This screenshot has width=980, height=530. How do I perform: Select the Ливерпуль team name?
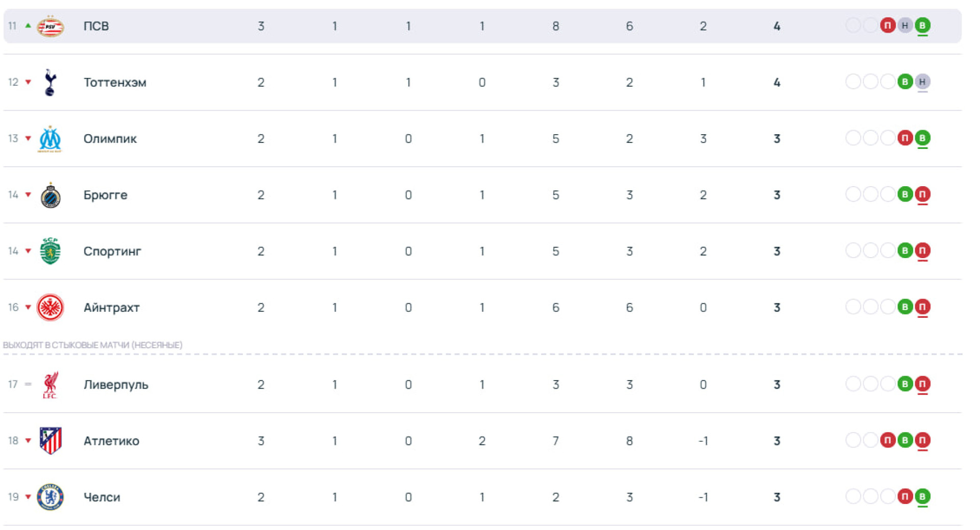(x=116, y=385)
